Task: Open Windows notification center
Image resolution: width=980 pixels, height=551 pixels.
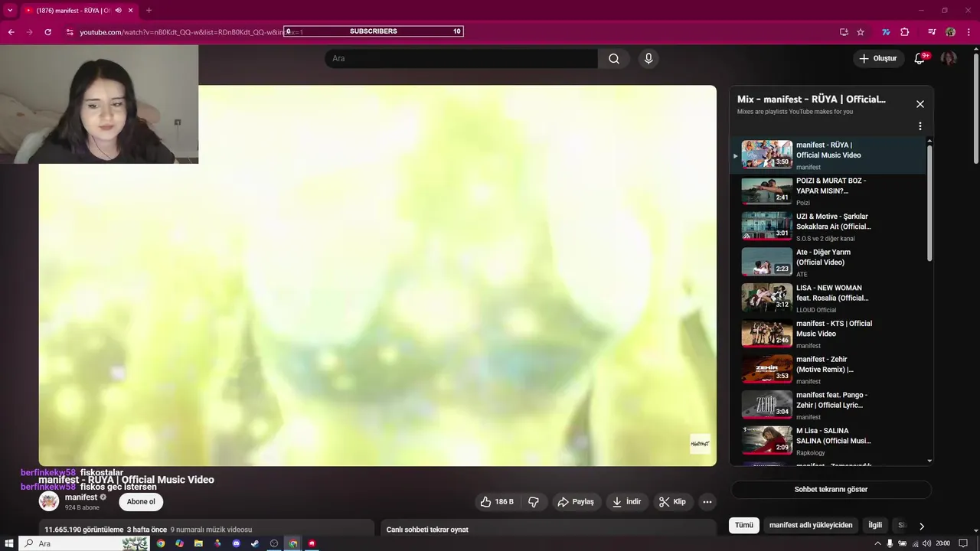Action: [x=963, y=543]
